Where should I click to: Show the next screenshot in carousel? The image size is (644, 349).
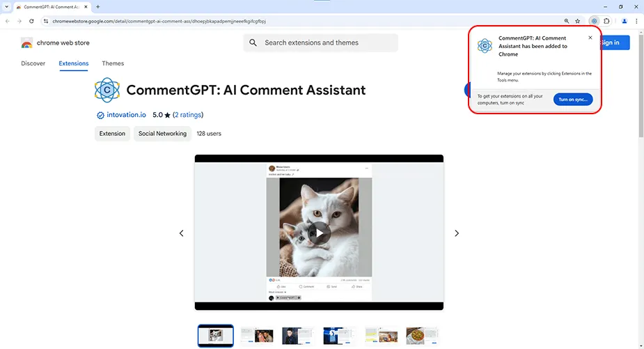457,233
